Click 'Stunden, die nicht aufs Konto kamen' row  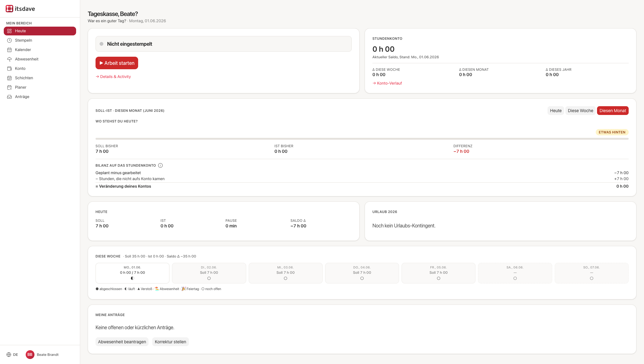[362, 179]
